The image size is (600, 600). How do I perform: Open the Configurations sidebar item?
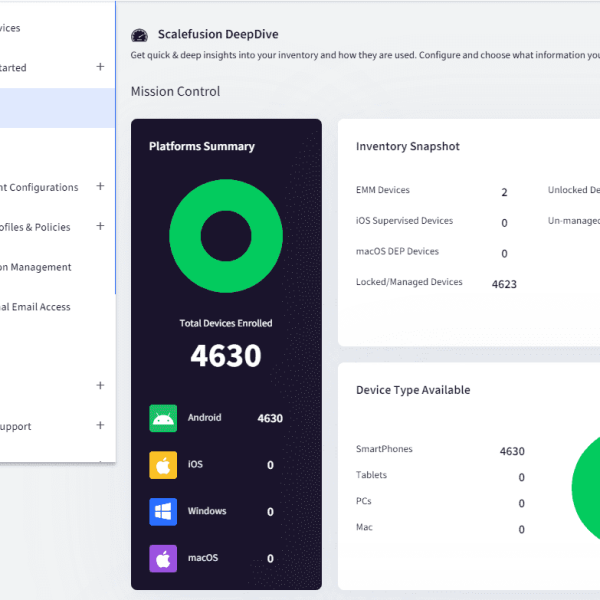[x=39, y=187]
